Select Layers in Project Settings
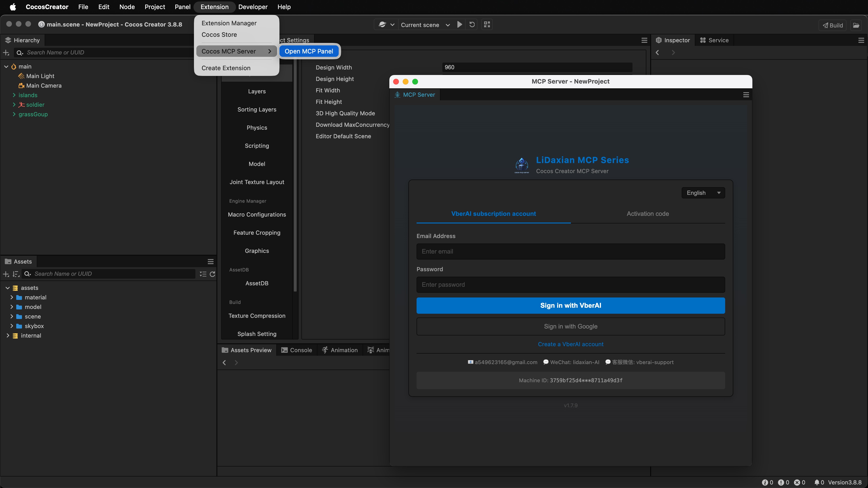The height and width of the screenshot is (488, 868). pyautogui.click(x=257, y=91)
